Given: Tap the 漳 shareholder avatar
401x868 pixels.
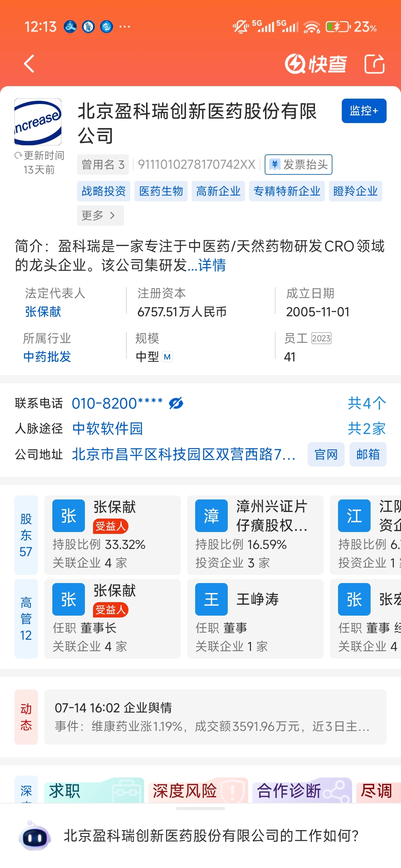Looking at the screenshot, I should pos(211,515).
